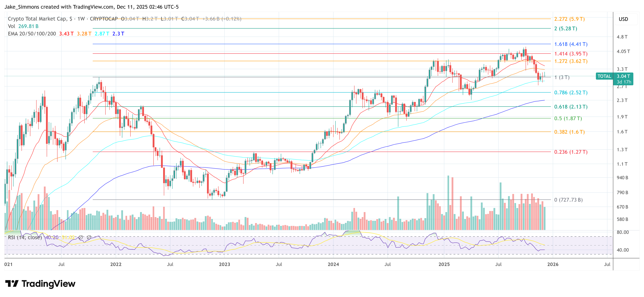Click the TOTAL symbol price label tag

pyautogui.click(x=604, y=76)
